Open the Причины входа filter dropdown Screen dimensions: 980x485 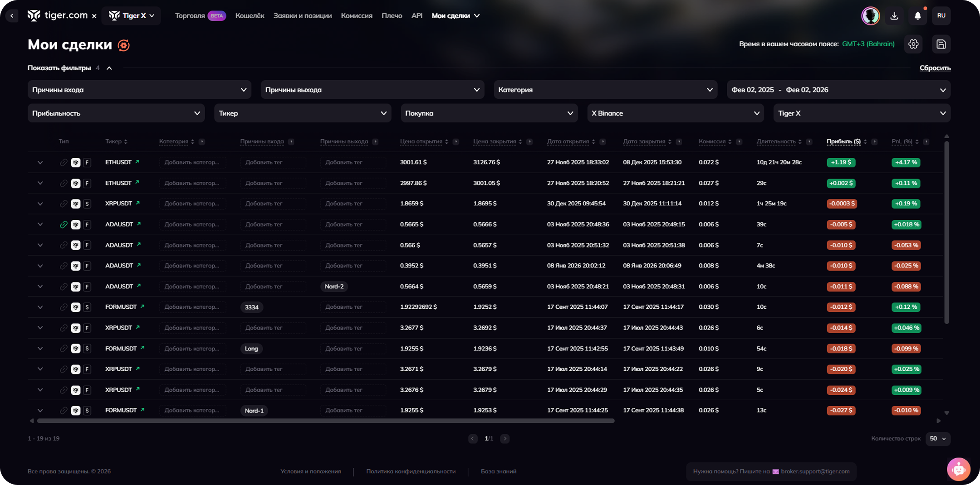[x=139, y=90]
